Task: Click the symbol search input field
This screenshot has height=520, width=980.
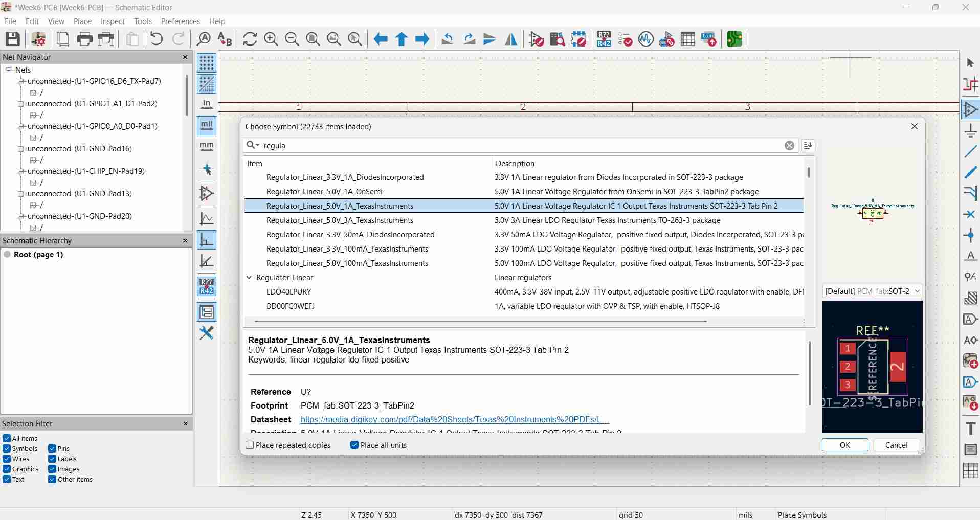Action: 523,146
